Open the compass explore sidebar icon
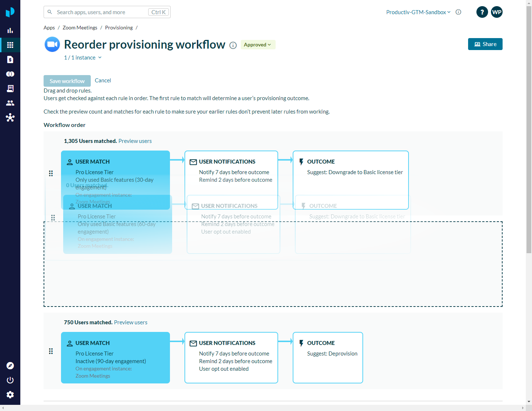 point(10,366)
